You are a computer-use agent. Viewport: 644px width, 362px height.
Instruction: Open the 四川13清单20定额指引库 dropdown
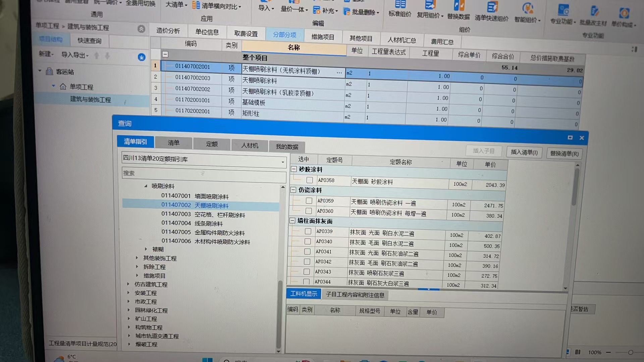click(283, 162)
